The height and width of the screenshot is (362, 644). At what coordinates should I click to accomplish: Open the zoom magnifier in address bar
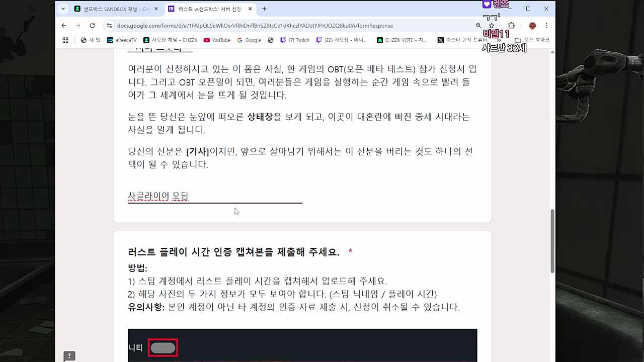point(478,26)
